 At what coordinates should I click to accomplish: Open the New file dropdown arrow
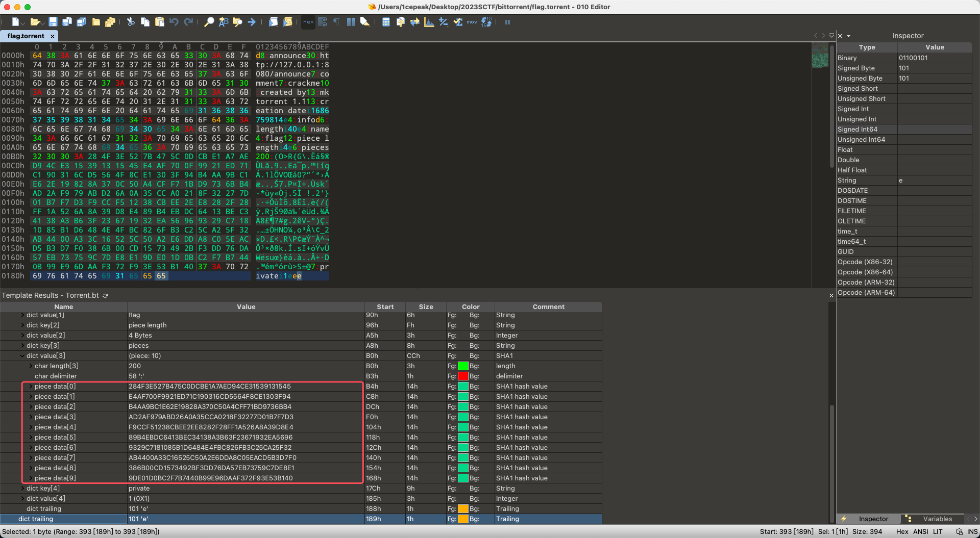[x=23, y=23]
